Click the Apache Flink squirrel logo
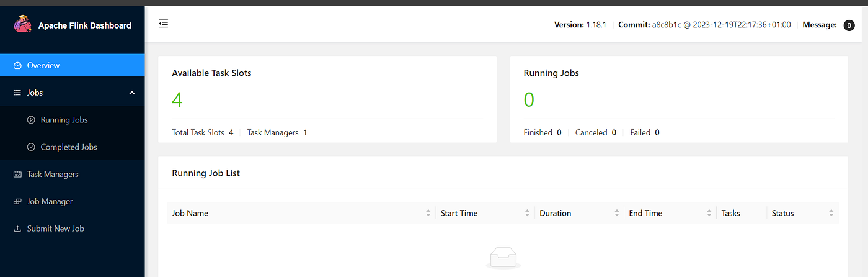The height and width of the screenshot is (277, 868). [x=23, y=25]
